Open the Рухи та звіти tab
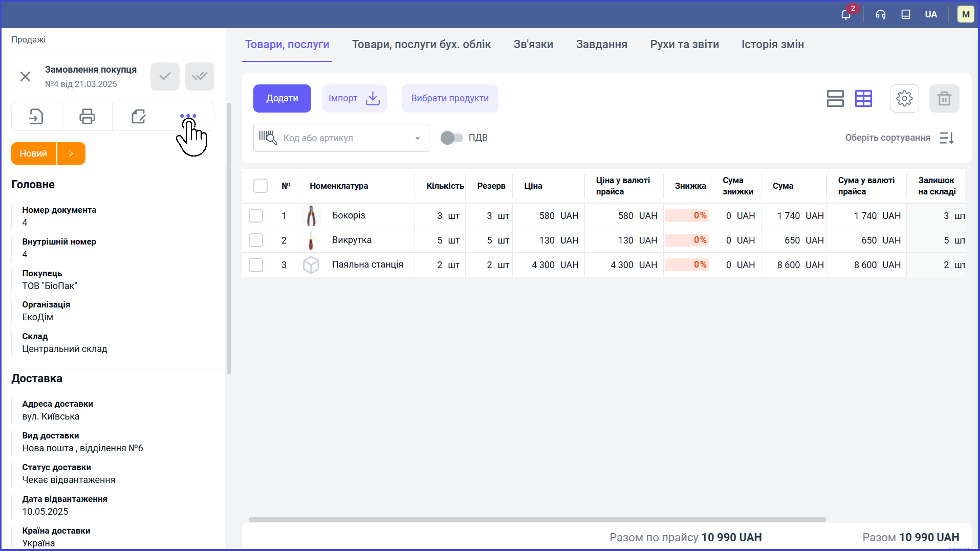980x551 pixels. coord(684,45)
